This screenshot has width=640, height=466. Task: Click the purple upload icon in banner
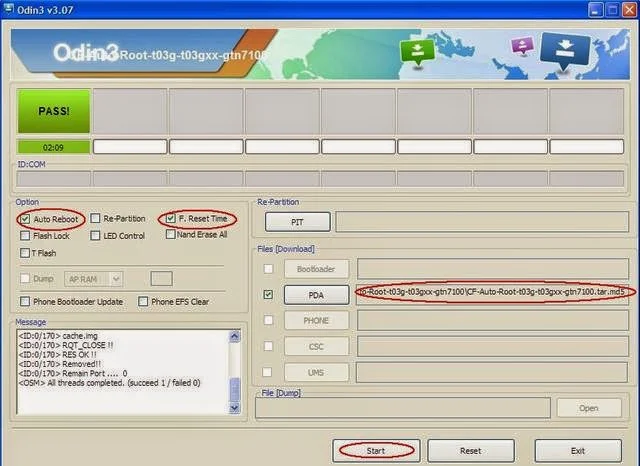pyautogui.click(x=522, y=46)
